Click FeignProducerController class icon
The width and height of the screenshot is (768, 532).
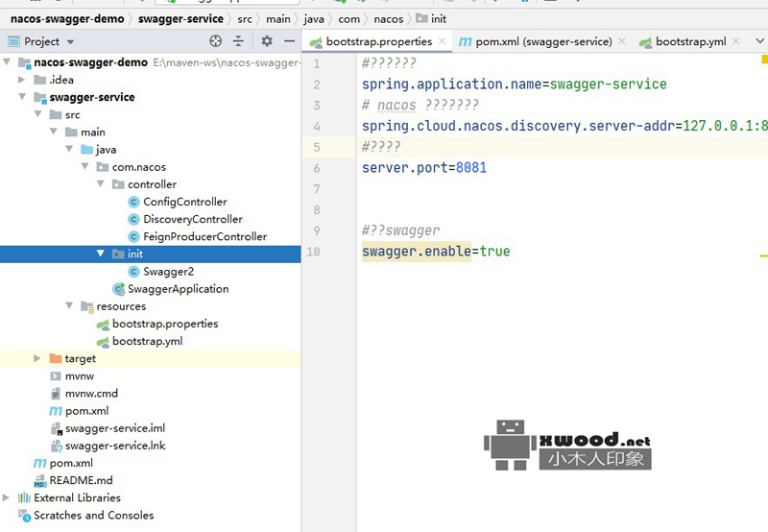(x=133, y=236)
